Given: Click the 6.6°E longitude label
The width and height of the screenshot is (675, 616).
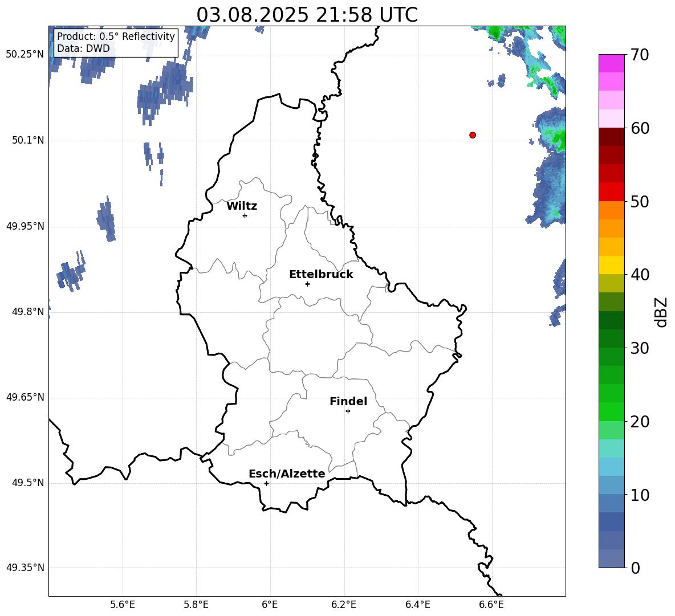Looking at the screenshot, I should [491, 605].
